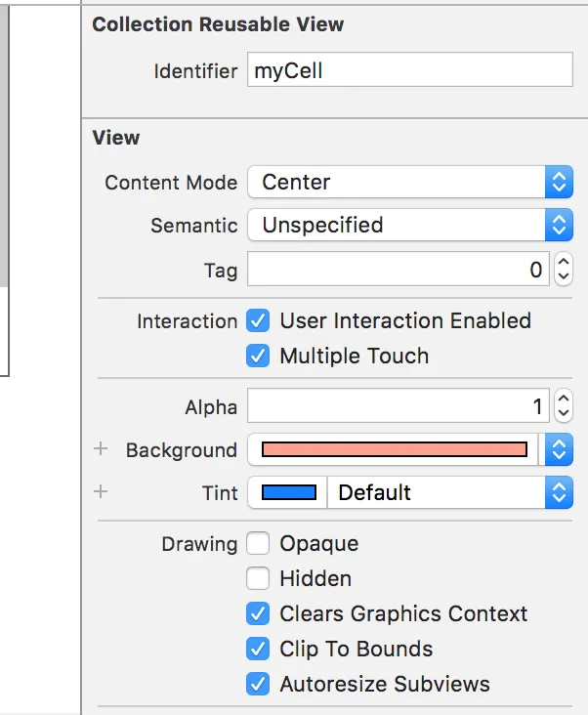The height and width of the screenshot is (715, 588).
Task: Click the Alpha stepper arrows
Action: 563,405
